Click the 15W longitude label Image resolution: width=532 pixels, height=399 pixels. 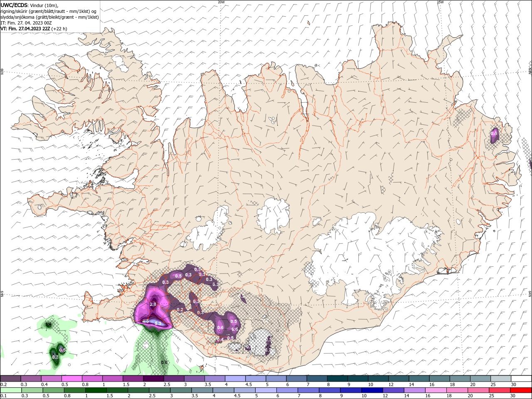[440, 2]
